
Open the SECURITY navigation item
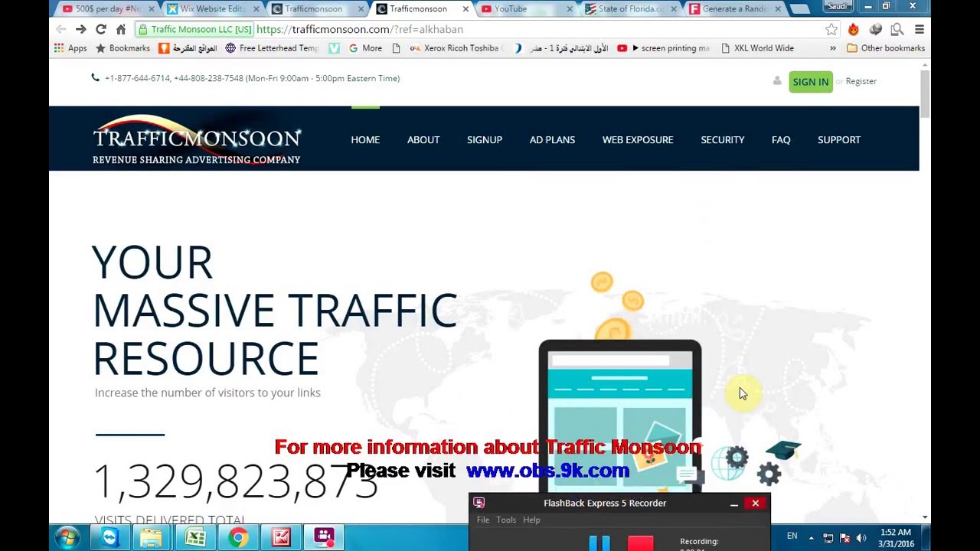(x=723, y=139)
